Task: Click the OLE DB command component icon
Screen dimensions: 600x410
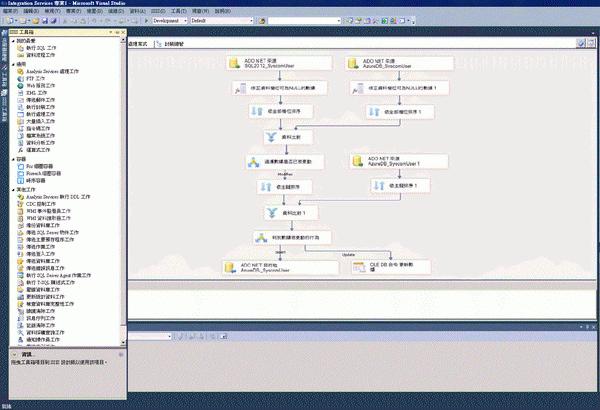Action: pos(359,267)
